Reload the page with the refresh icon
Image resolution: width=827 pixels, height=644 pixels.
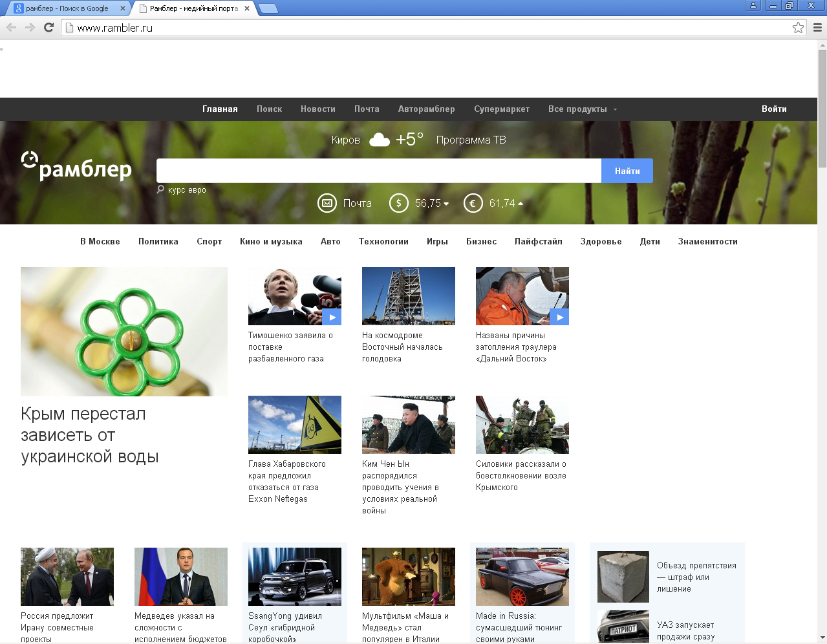tap(48, 27)
